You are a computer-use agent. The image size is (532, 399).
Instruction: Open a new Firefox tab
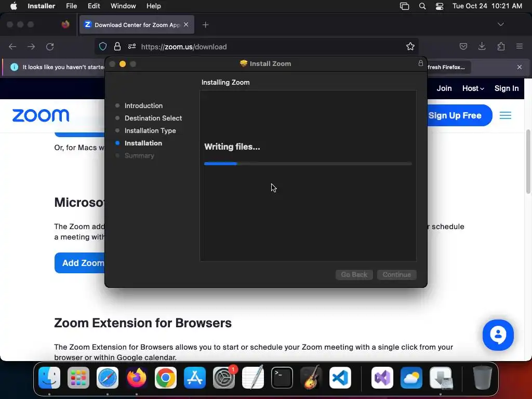tap(205, 25)
